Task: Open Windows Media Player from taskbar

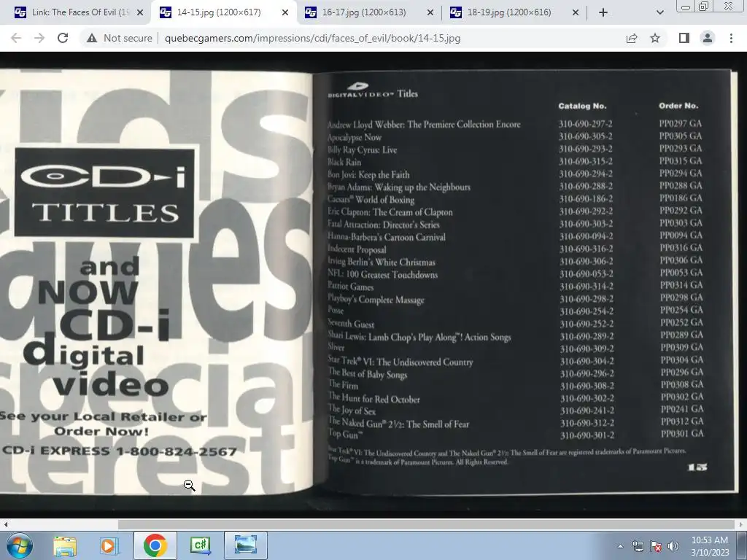Action: pos(109,545)
